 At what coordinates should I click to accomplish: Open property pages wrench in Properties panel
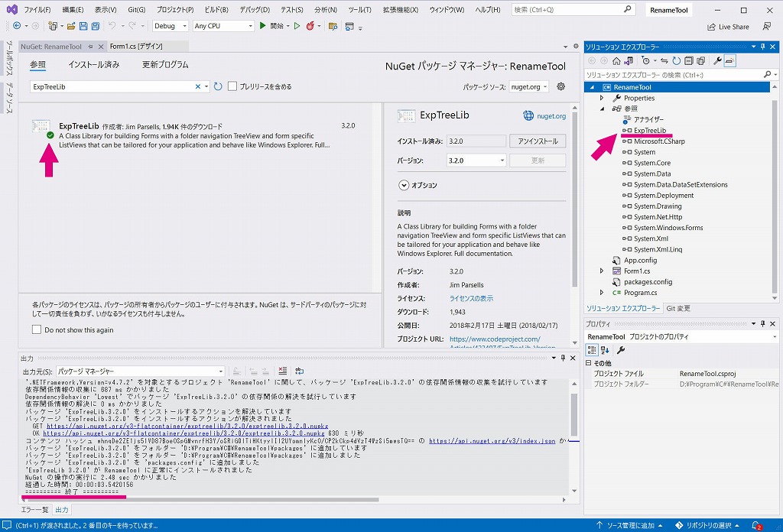point(621,350)
